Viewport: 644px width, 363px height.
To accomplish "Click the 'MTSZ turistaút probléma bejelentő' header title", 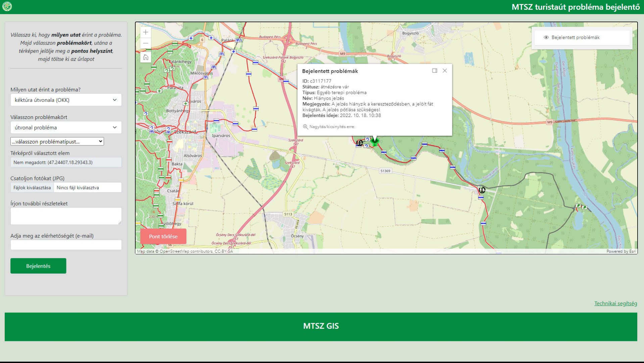I will coord(576,7).
